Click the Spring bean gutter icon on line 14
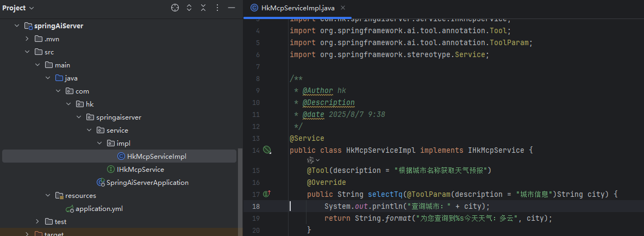 (x=267, y=150)
